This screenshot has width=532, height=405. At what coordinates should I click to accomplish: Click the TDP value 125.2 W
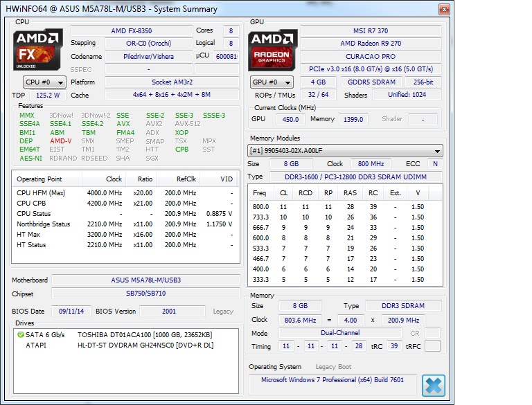point(48,96)
